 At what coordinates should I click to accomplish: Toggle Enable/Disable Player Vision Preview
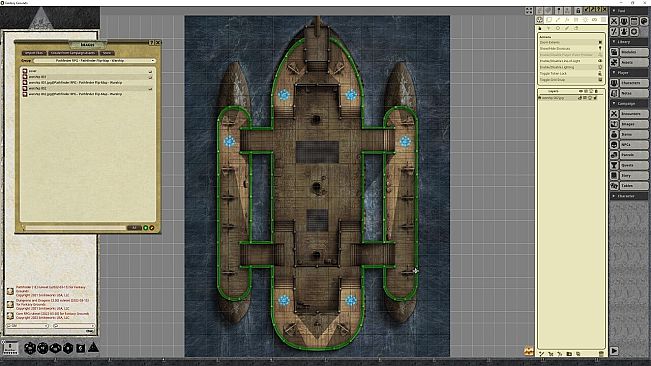(x=570, y=55)
